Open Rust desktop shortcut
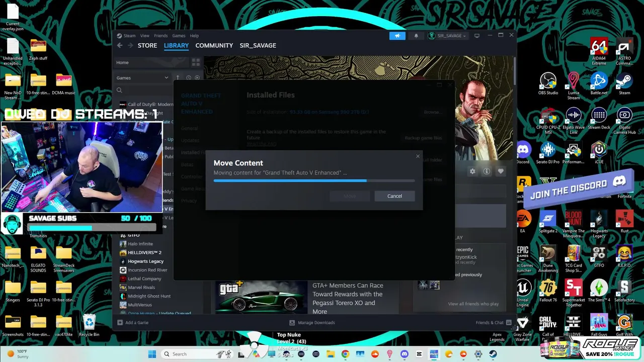Screen dimensions: 644x362 click(624, 222)
